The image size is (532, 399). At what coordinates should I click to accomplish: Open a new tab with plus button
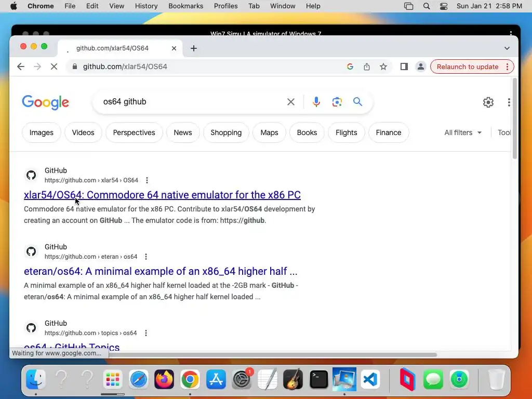(x=194, y=48)
